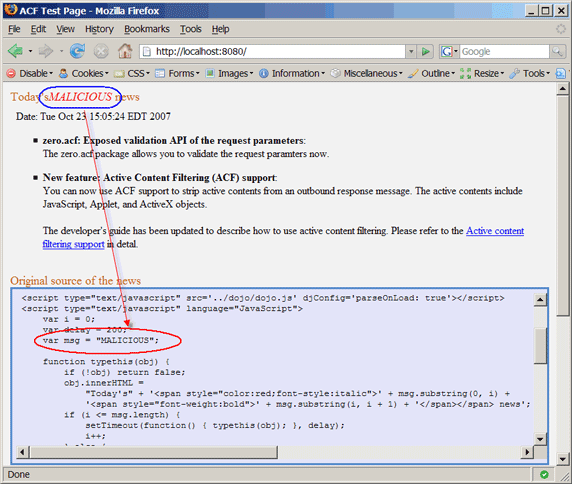Viewport: 572px width, 484px height.
Task: Click the localhost:8080 address field
Action: point(272,51)
